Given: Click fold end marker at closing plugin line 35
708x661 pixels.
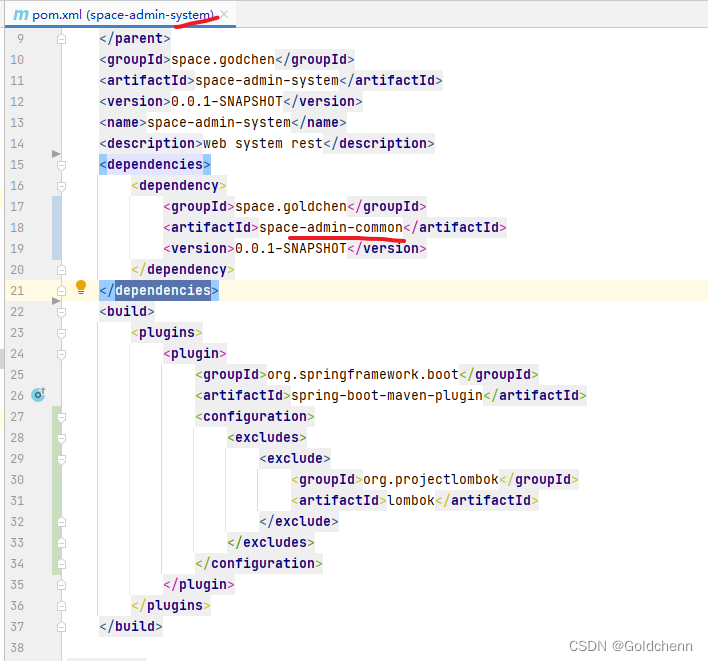Looking at the screenshot, I should point(62,585).
